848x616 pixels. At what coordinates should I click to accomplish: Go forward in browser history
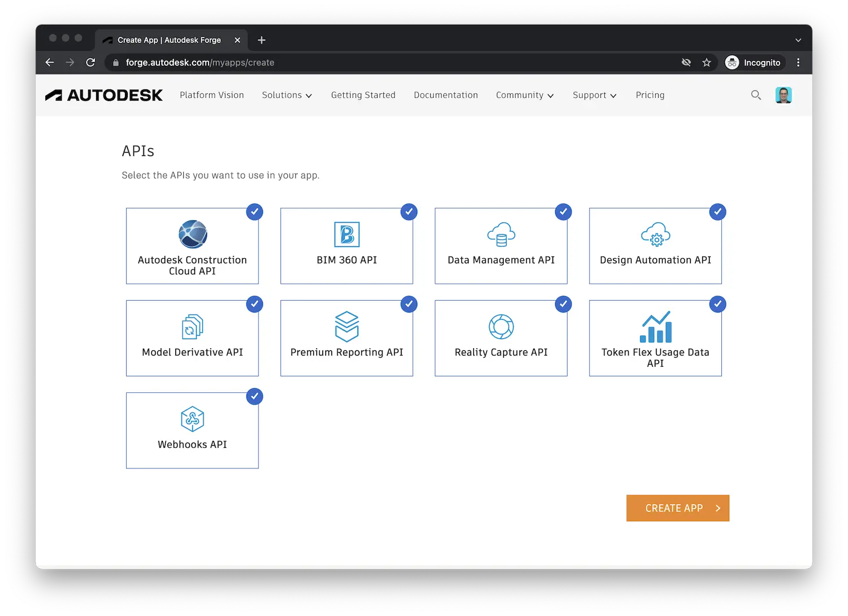click(x=70, y=63)
